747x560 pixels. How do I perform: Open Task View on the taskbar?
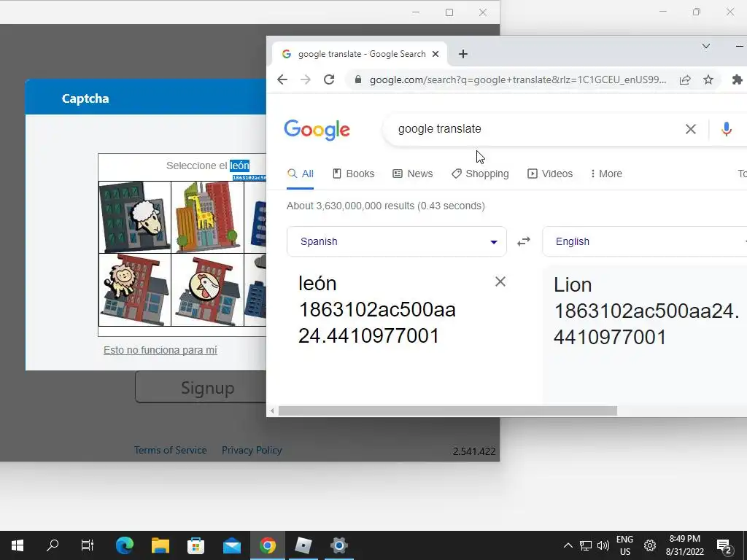[88, 545]
